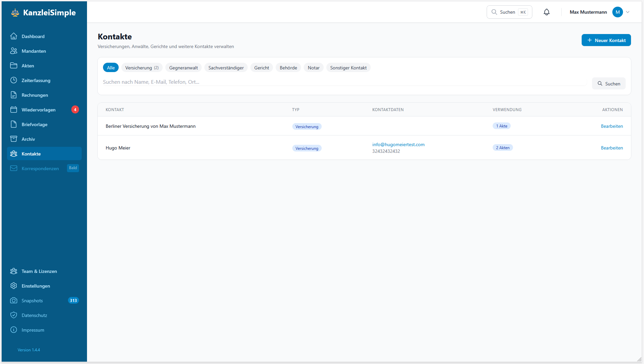Open info@hugomeiertest.com email link
Screen dimensions: 644x364
398,144
